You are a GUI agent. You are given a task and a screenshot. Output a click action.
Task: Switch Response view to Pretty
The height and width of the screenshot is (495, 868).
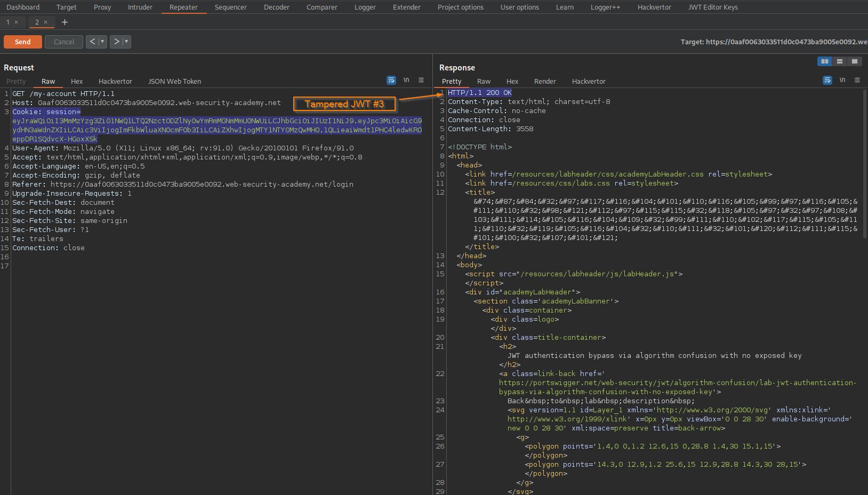coord(452,81)
